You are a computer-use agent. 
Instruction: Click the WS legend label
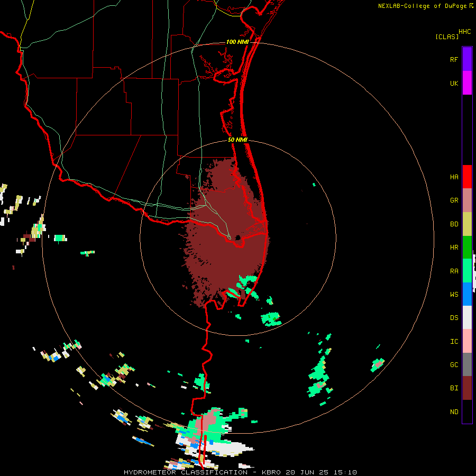[x=454, y=294]
